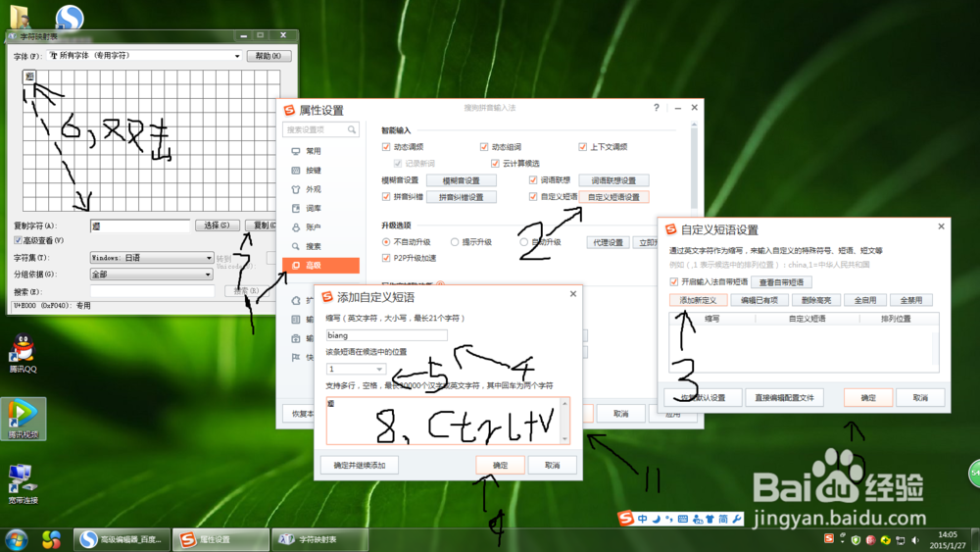Open 宽带连接 desktop icon

tap(24, 484)
